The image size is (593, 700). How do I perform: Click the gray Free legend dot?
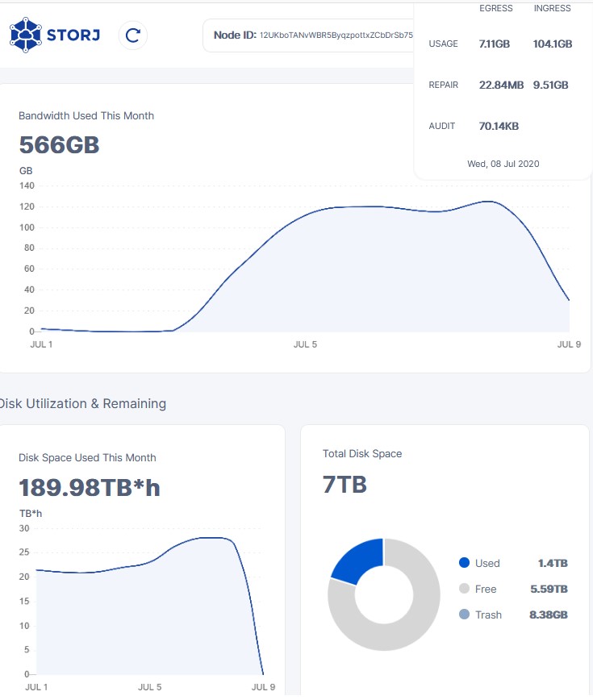point(464,589)
